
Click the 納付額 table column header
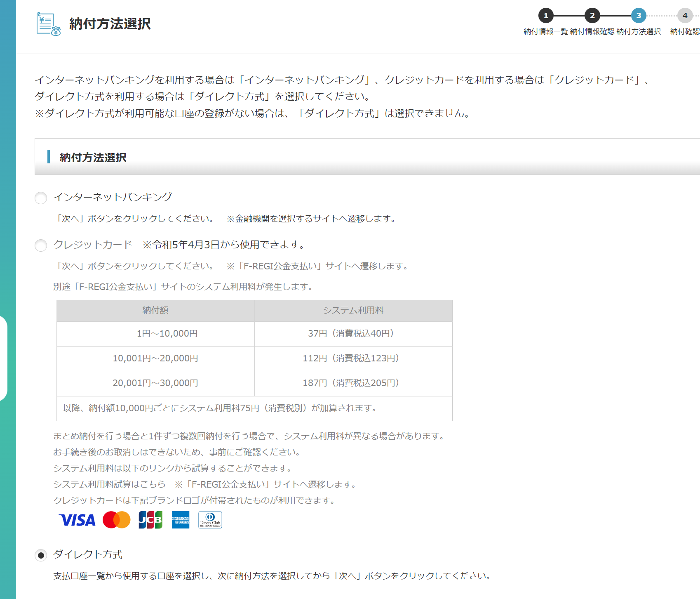155,311
